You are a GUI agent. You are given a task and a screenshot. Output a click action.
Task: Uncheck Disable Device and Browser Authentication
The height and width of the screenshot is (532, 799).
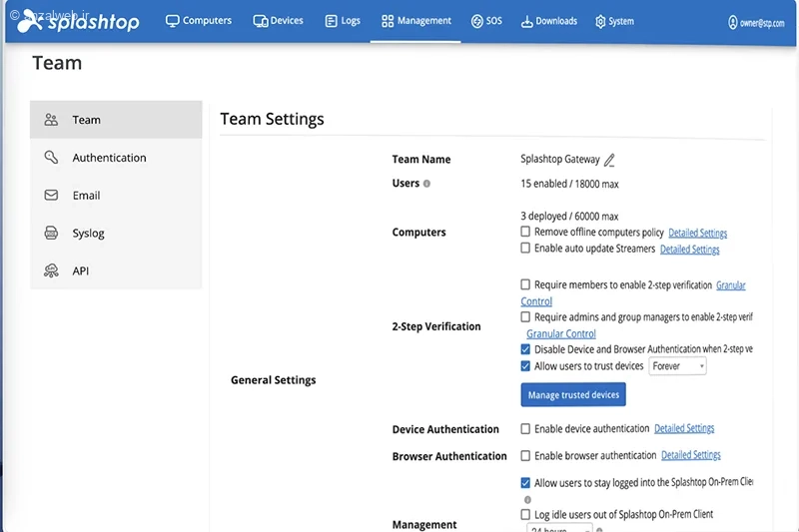tap(525, 349)
